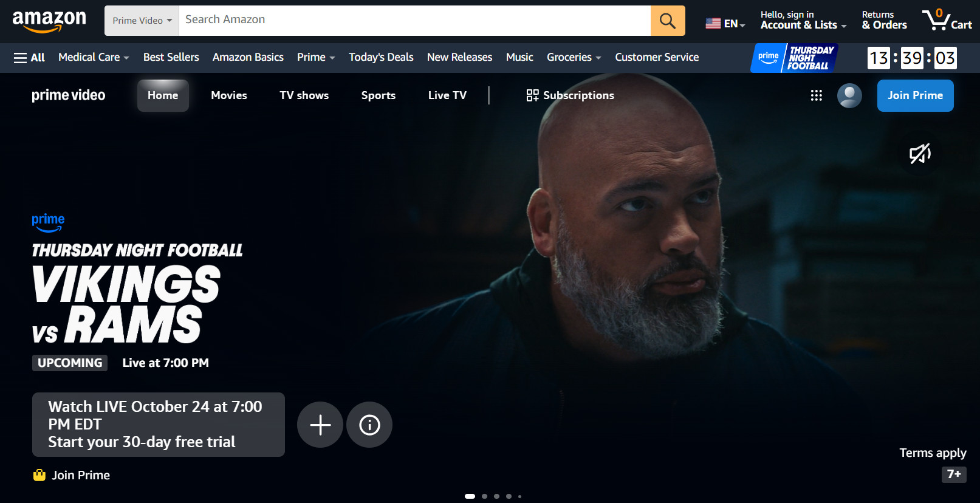The height and width of the screenshot is (503, 980).
Task: Open the Account & Lists menu
Action: [803, 20]
